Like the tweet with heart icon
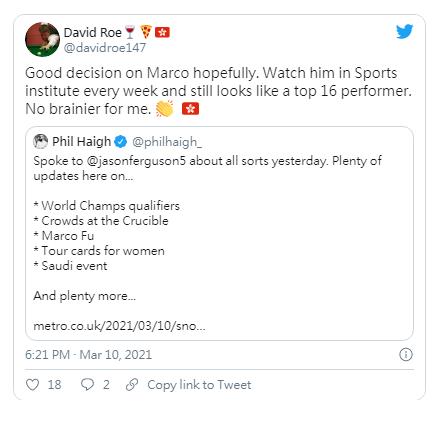 pos(33,385)
